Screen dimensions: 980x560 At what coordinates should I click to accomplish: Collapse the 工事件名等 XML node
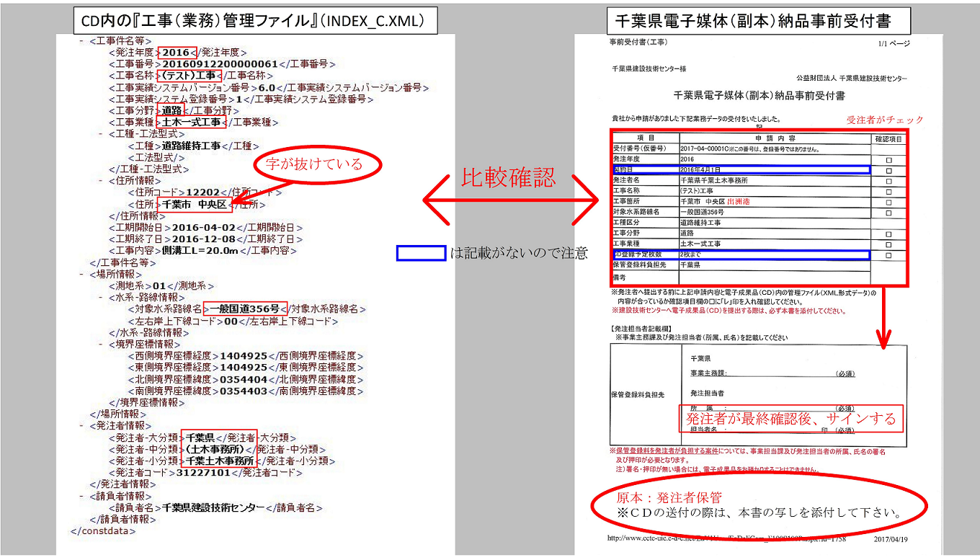coord(81,41)
